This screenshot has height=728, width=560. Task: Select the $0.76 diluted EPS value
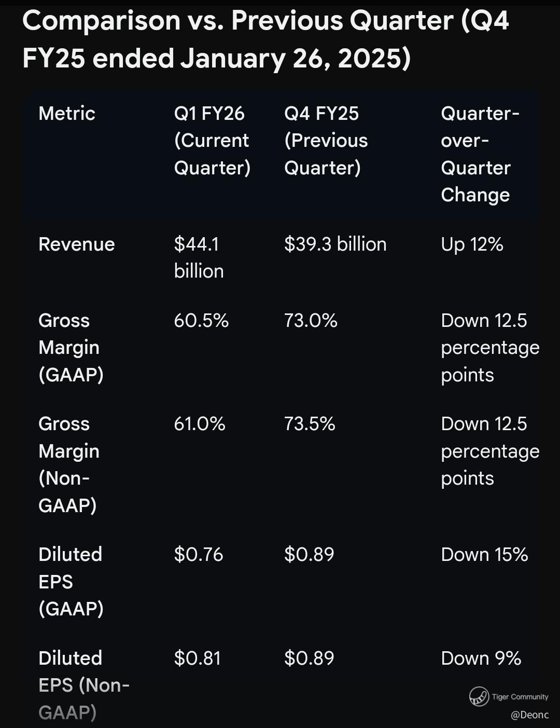coord(199,555)
